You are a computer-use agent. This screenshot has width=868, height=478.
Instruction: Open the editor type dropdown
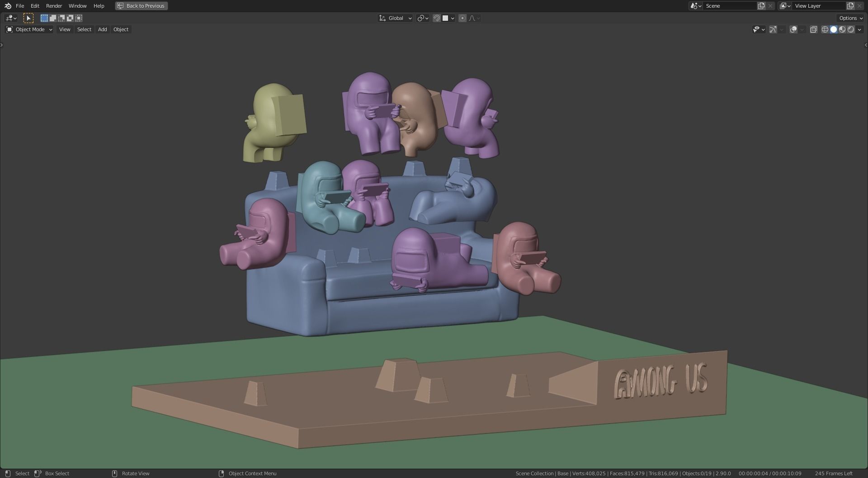11,18
